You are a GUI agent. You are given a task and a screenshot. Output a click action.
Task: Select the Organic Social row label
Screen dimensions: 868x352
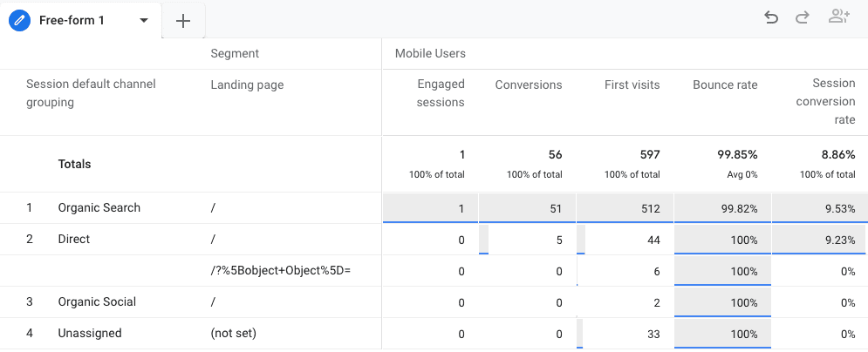97,302
